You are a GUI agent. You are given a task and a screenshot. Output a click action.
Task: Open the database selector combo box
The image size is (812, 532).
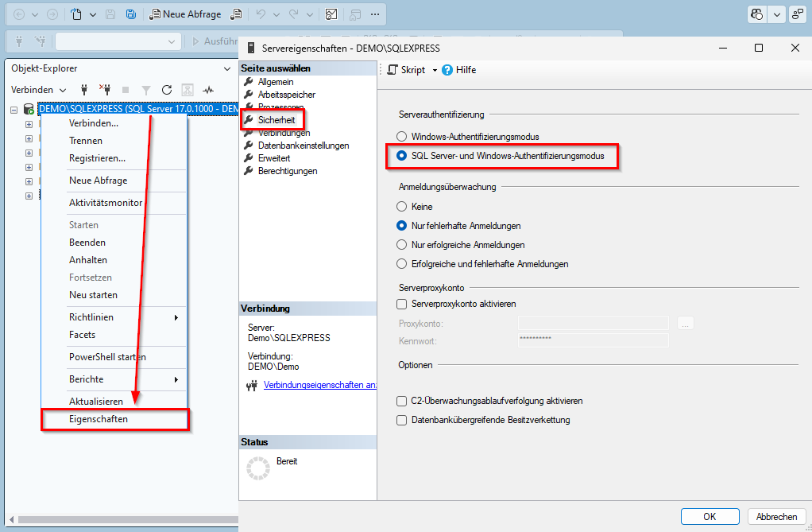[118, 41]
